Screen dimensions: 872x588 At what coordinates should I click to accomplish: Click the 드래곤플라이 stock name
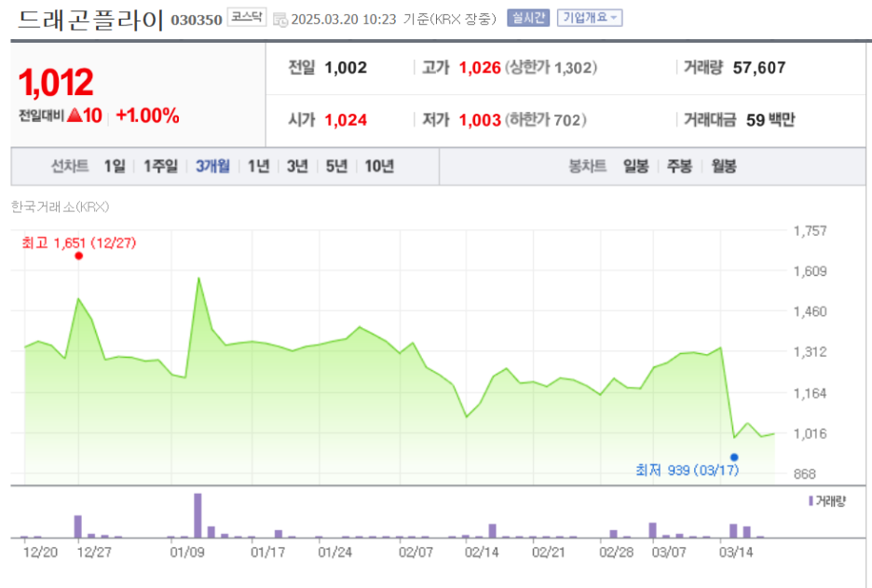pos(90,20)
